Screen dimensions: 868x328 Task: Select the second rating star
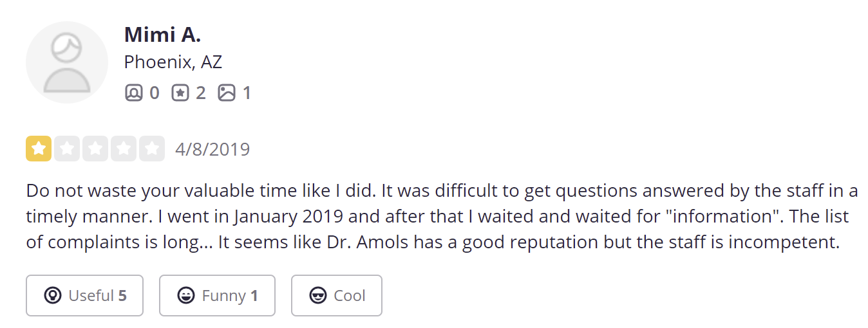click(x=67, y=149)
